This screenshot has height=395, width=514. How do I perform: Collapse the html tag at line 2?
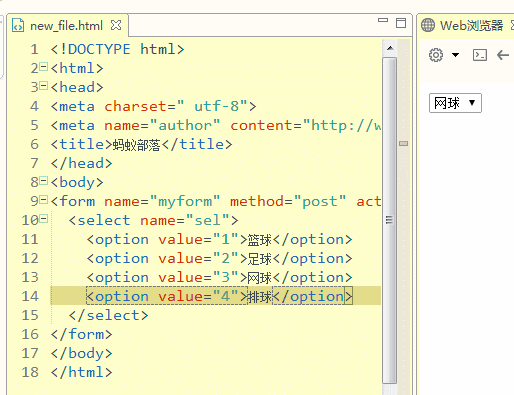pos(44,67)
